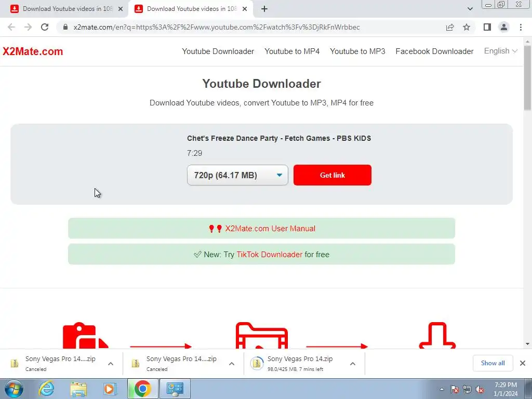Image resolution: width=532 pixels, height=399 pixels.
Task: Click Show all downloads button
Action: coord(493,363)
